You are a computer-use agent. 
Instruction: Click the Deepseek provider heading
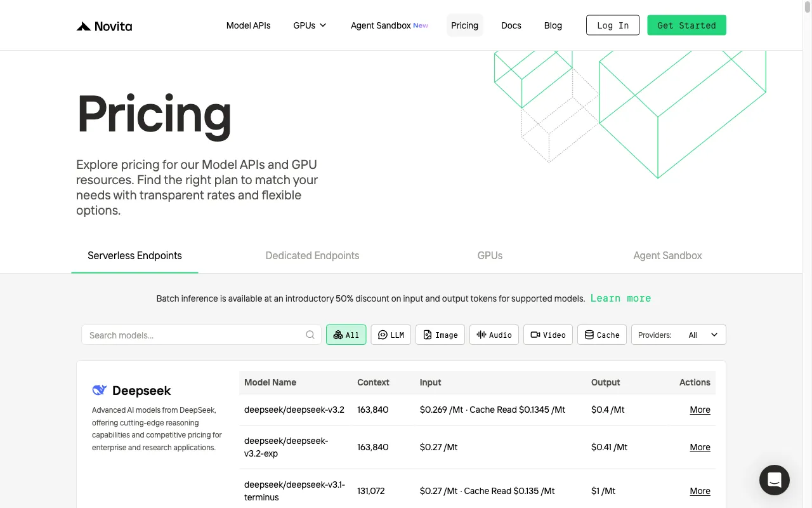tap(141, 391)
